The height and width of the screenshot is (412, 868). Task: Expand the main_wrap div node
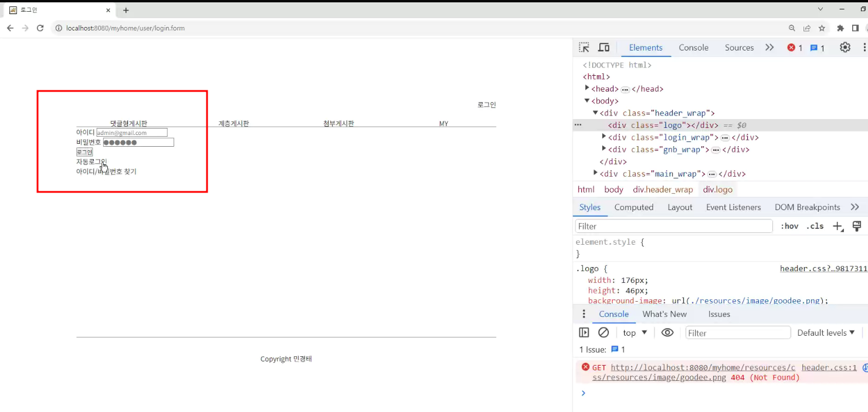click(595, 173)
